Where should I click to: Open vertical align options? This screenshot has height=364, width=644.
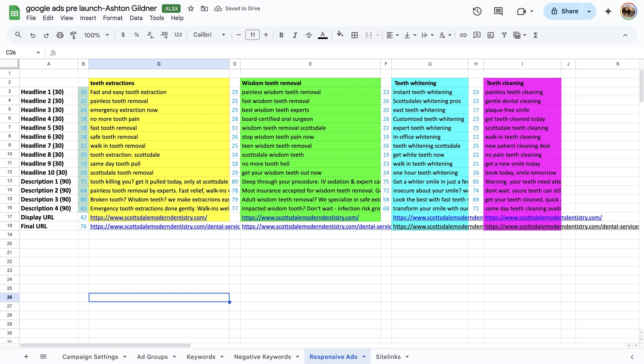410,35
